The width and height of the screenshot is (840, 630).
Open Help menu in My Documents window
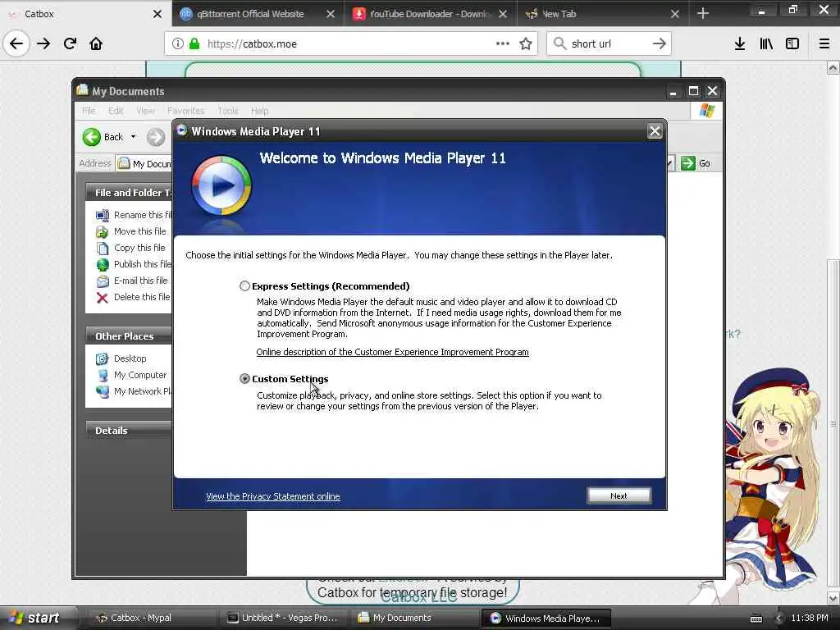259,111
